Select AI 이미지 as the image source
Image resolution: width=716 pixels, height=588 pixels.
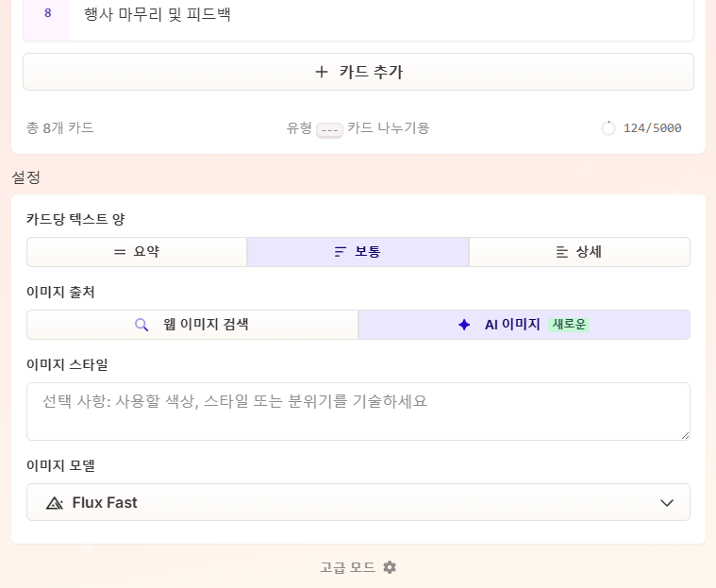pyautogui.click(x=524, y=325)
